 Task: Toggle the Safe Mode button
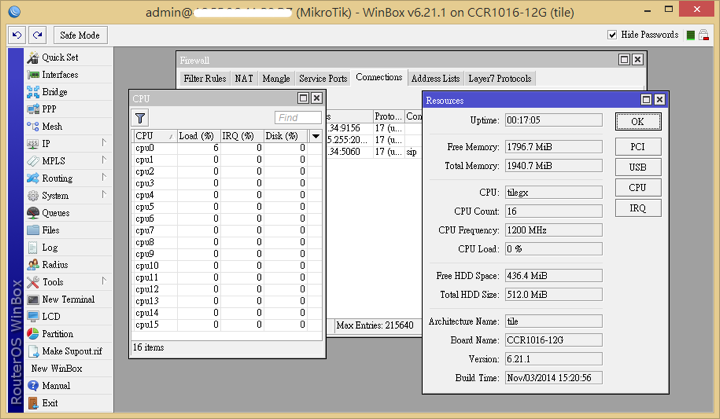80,35
